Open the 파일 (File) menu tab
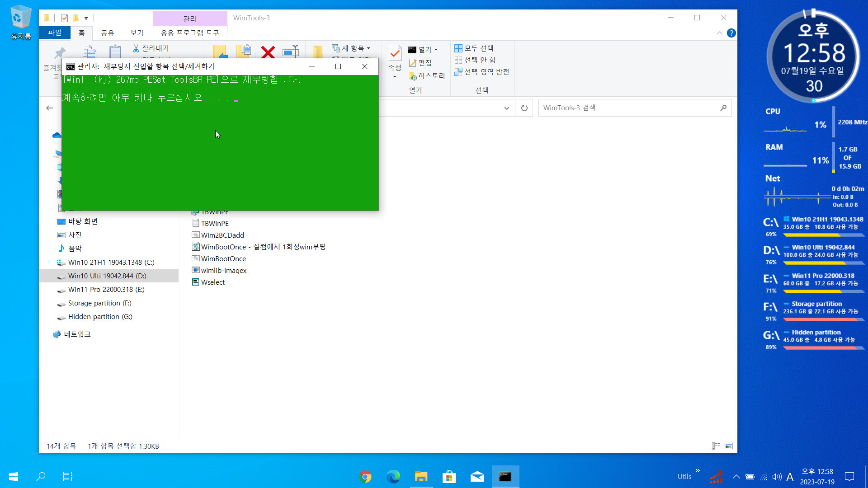868x488 pixels. pos(55,33)
